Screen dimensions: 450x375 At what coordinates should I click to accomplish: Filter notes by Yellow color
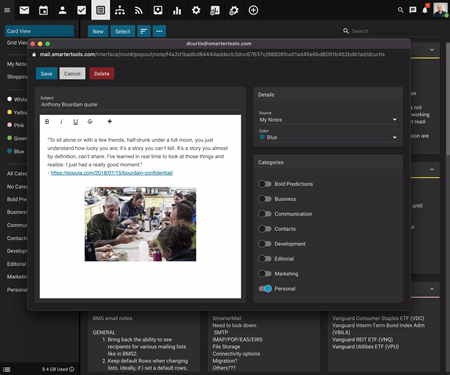pos(17,112)
